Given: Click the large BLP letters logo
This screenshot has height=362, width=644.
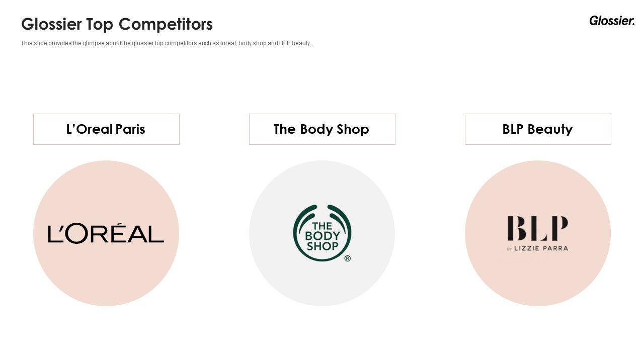Looking at the screenshot, I should 537,228.
